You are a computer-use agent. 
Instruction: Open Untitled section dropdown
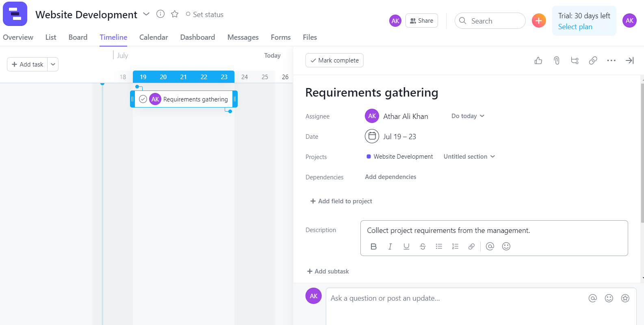tap(469, 157)
